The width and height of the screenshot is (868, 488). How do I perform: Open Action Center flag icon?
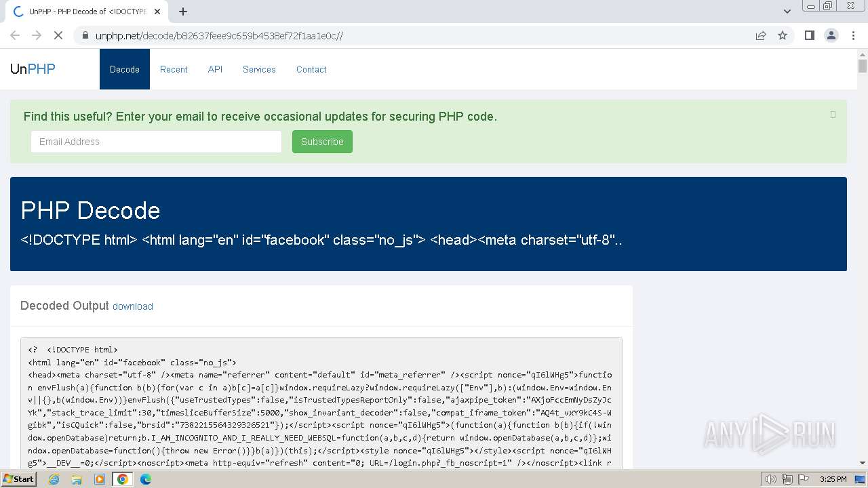(x=804, y=479)
